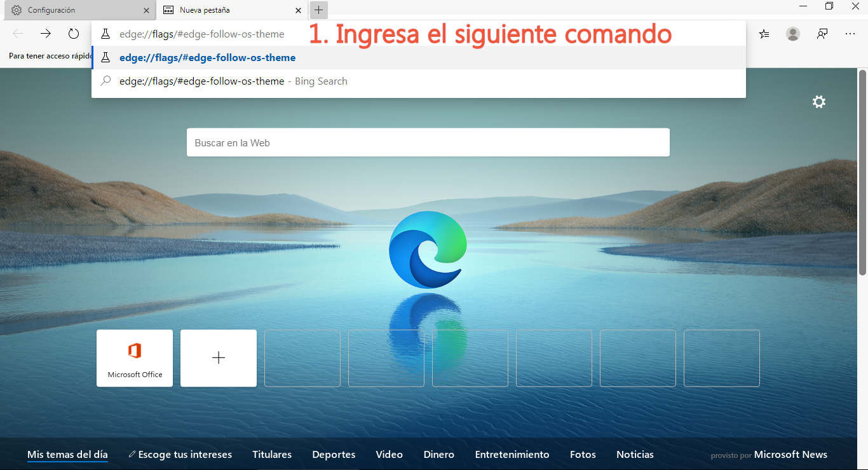Open the Edge three-dot settings menu
This screenshot has width=868, height=470.
pos(851,34)
